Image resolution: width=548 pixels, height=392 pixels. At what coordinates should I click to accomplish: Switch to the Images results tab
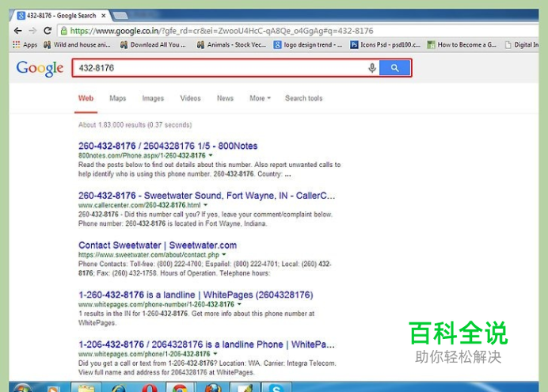point(153,98)
